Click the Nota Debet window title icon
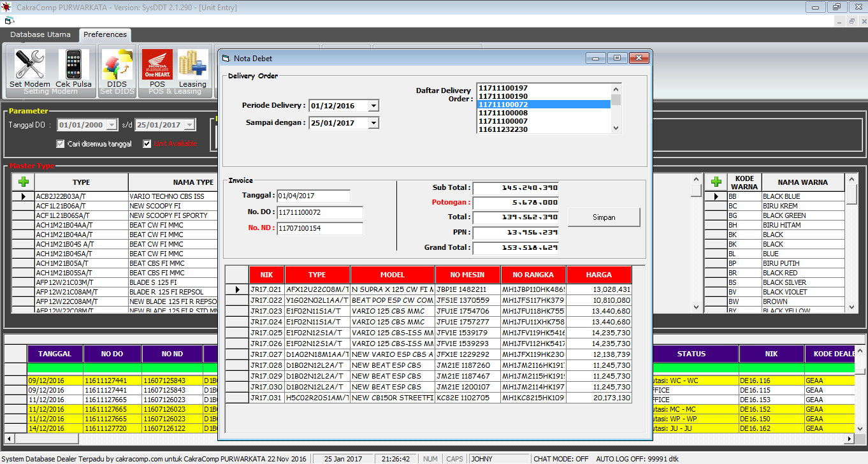This screenshot has height=464, width=868. pos(225,59)
